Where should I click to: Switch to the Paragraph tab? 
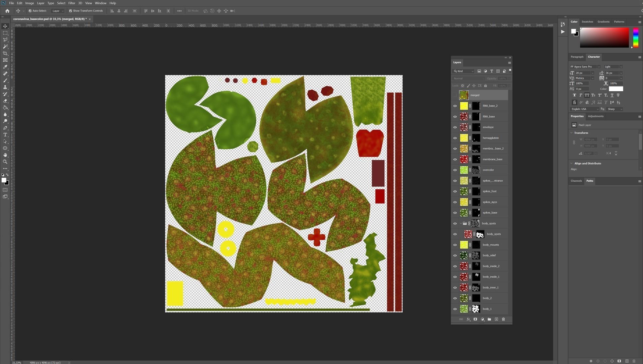pos(577,57)
